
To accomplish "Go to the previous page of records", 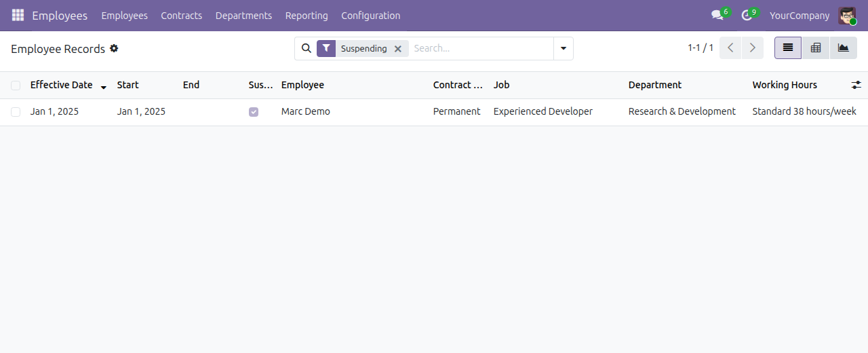I will (730, 48).
